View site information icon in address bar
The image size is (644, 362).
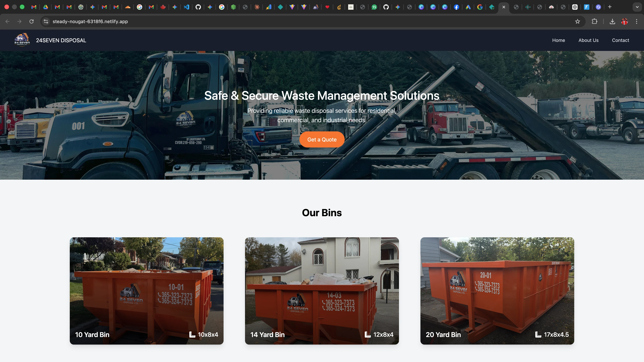46,21
